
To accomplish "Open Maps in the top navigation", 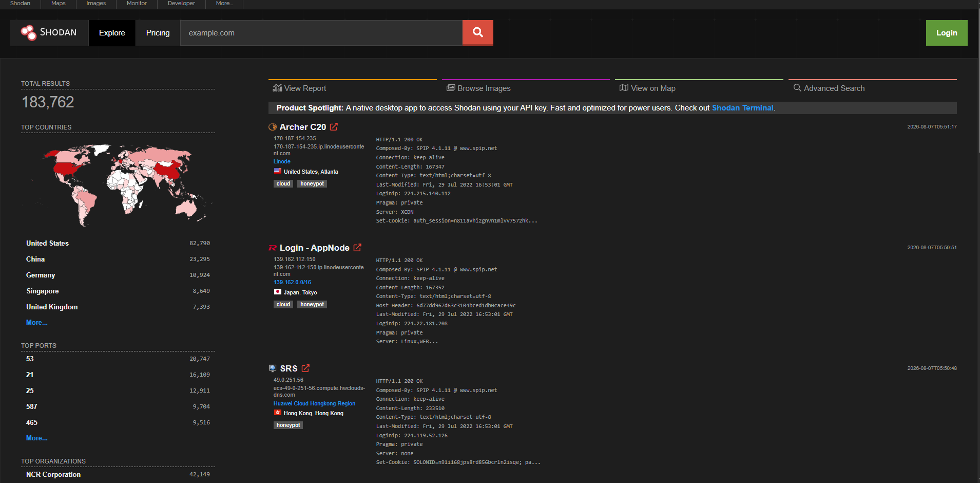I will (59, 4).
